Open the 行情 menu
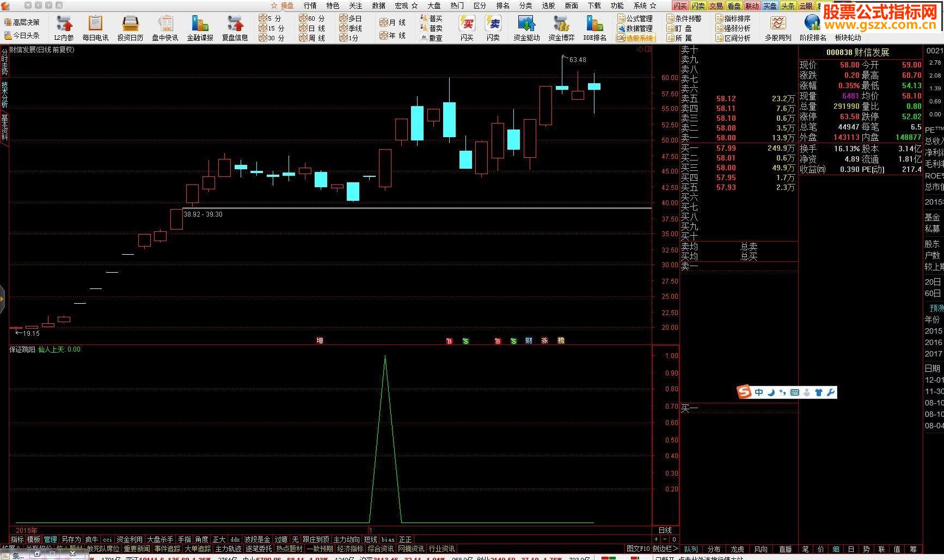 [310, 5]
